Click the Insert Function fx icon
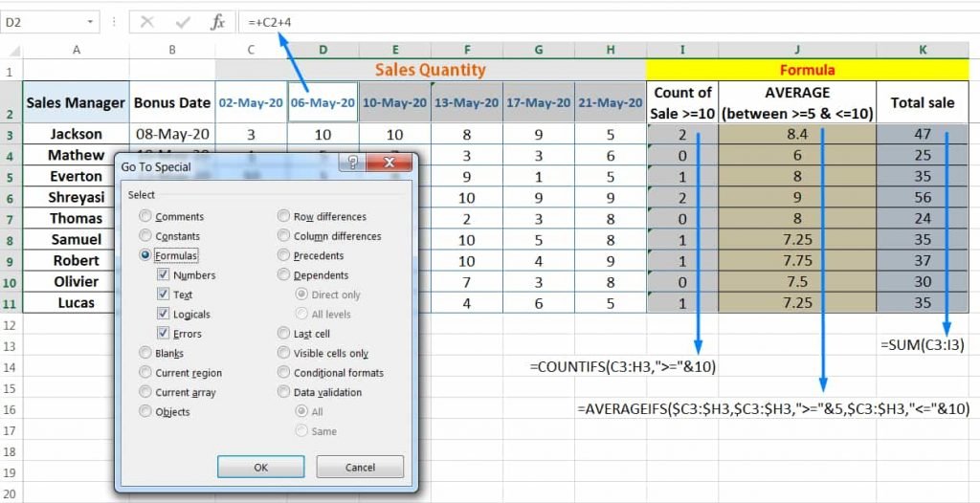This screenshot has height=503, width=980. click(217, 21)
